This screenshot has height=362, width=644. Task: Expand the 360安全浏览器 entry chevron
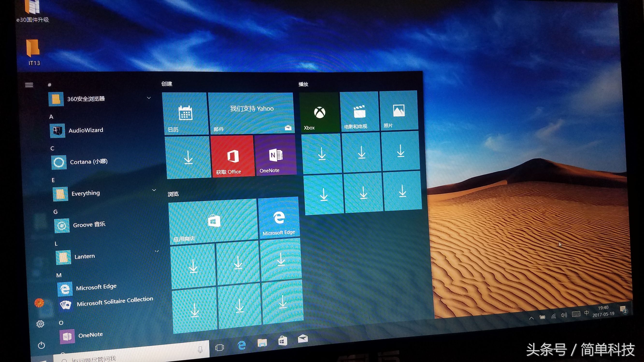coord(149,98)
